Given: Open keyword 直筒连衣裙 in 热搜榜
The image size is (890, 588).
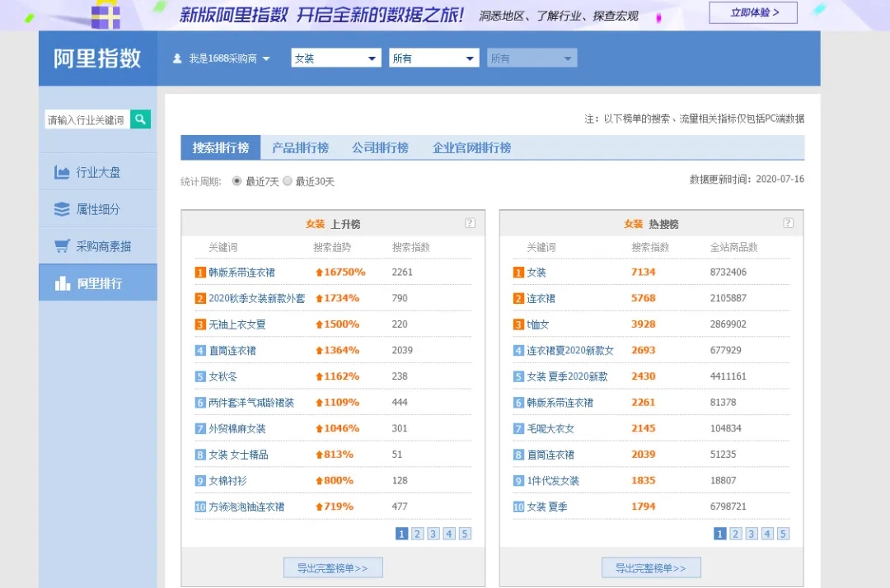Looking at the screenshot, I should click(x=550, y=455).
